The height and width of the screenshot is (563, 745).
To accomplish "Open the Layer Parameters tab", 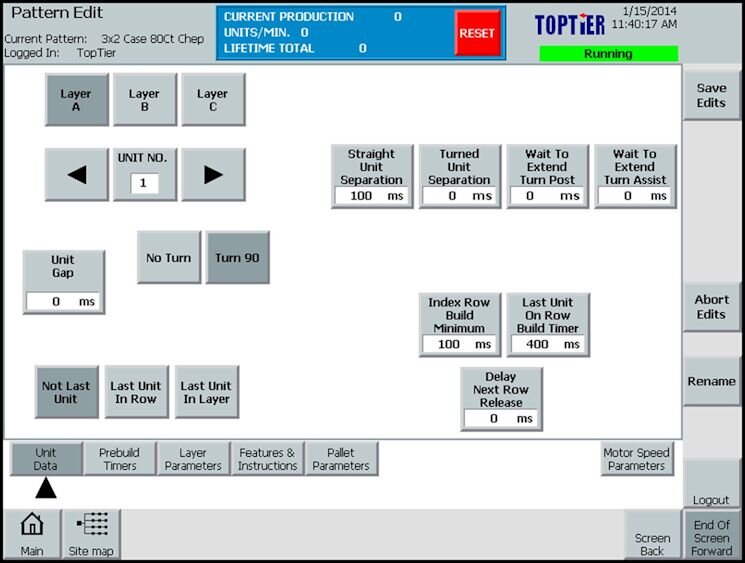I will pos(193,459).
